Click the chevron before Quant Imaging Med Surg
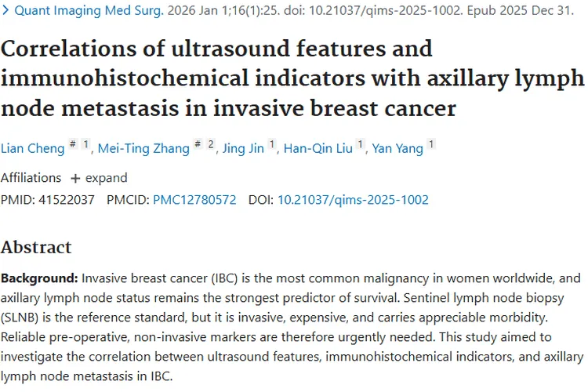Screen dimensions: 588x392 point(5,12)
